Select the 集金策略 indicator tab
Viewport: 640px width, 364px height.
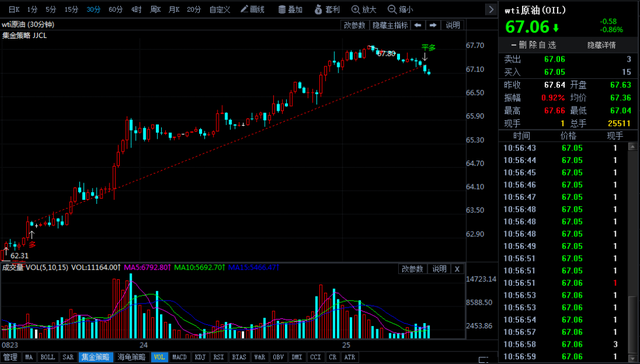click(96, 357)
